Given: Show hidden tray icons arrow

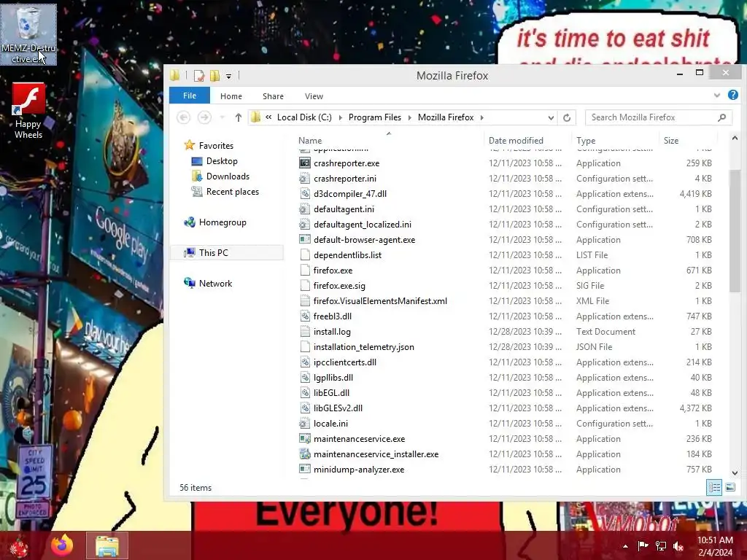Looking at the screenshot, I should [x=625, y=546].
